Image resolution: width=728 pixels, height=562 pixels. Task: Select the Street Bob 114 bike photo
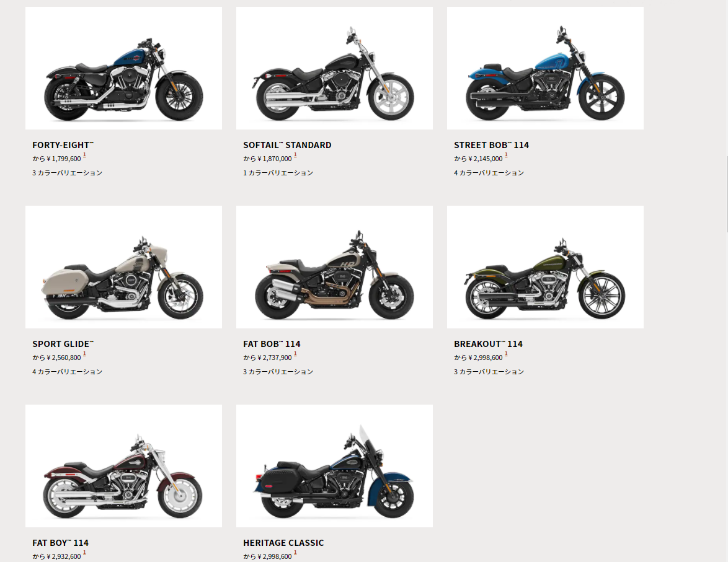click(x=545, y=68)
